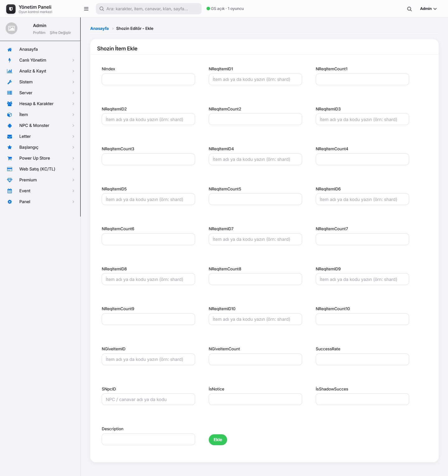The height and width of the screenshot is (476, 448).
Task: Click the Web Satış credit card icon
Action: click(x=10, y=169)
